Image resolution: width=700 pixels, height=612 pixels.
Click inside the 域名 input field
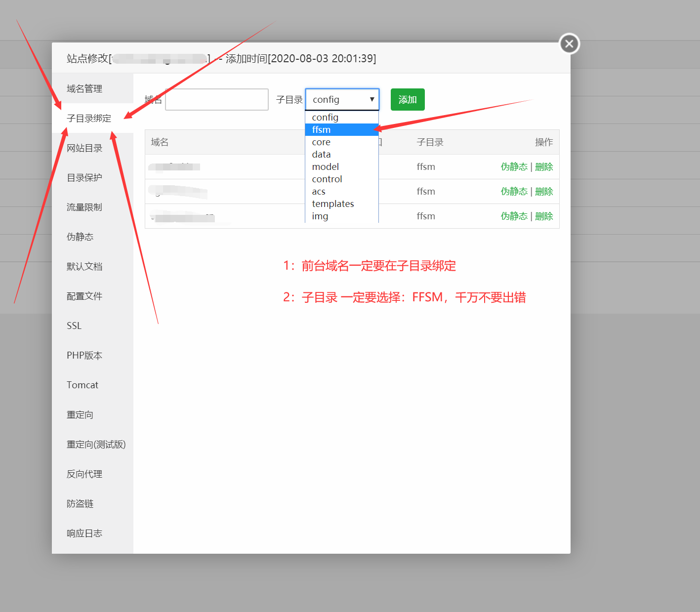click(x=216, y=99)
